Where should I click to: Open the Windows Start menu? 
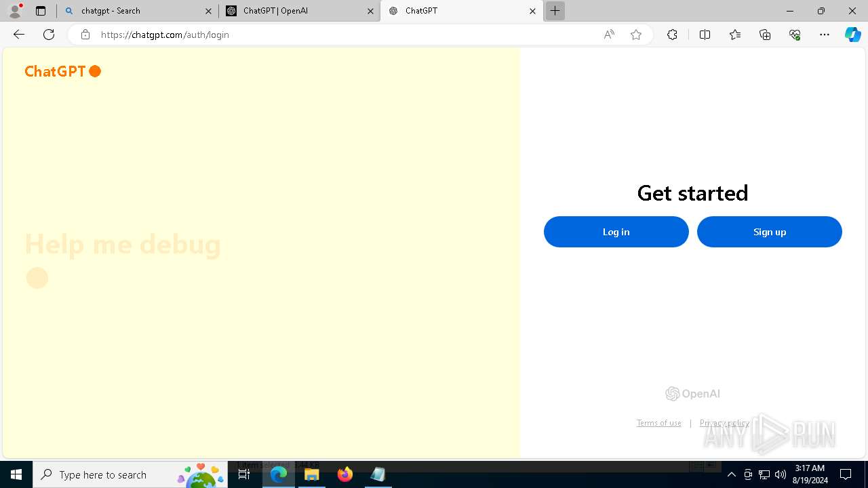[x=16, y=474]
